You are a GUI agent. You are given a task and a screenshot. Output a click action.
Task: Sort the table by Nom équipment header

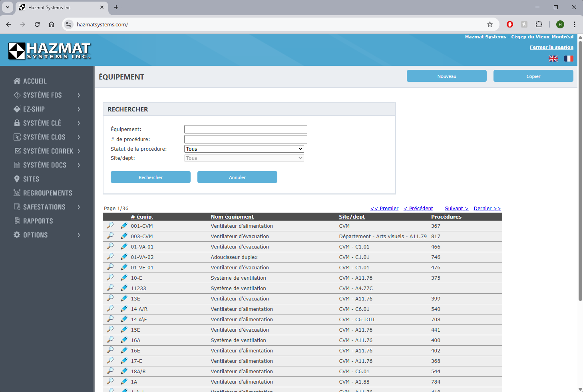point(232,217)
